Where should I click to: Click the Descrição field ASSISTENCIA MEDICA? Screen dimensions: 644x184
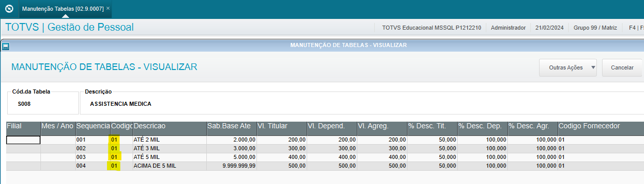[x=362, y=104]
